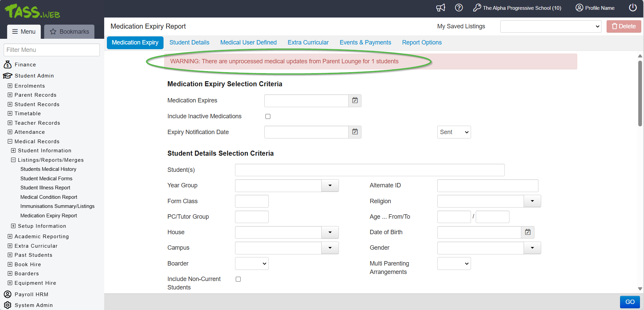
Task: Open the Expiry Notification Date calendar picker
Action: pyautogui.click(x=355, y=132)
